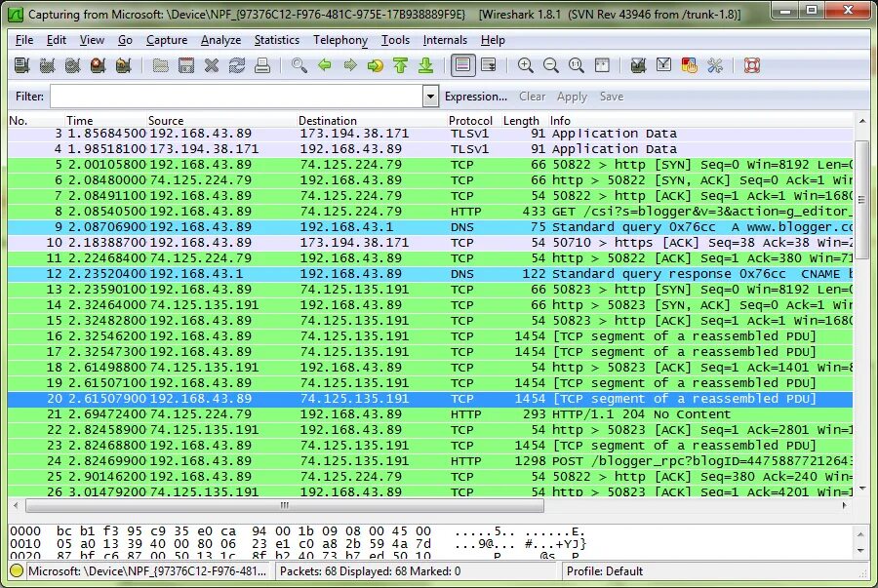The height and width of the screenshot is (588, 878).
Task: Open help lifebuoy icon
Action: [x=752, y=65]
